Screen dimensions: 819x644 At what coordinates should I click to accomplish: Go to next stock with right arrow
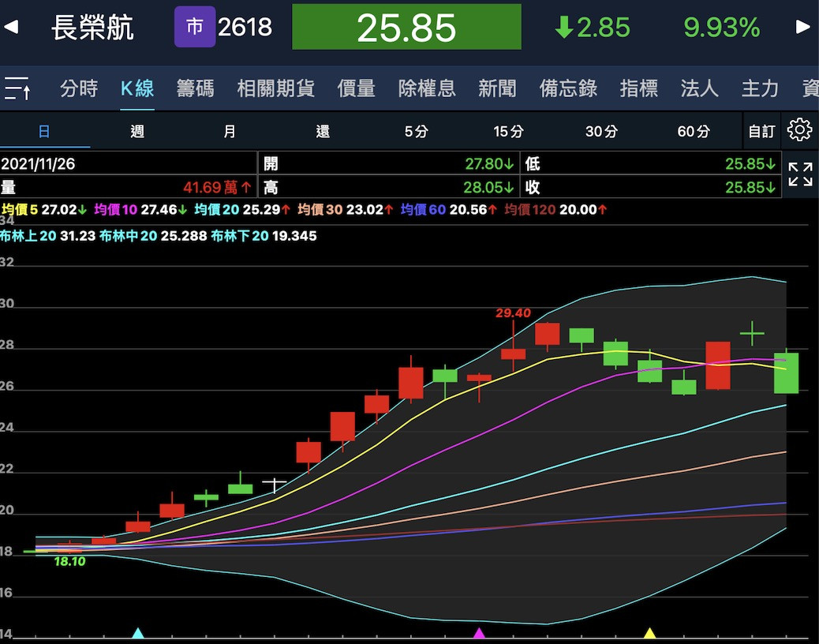(x=802, y=27)
